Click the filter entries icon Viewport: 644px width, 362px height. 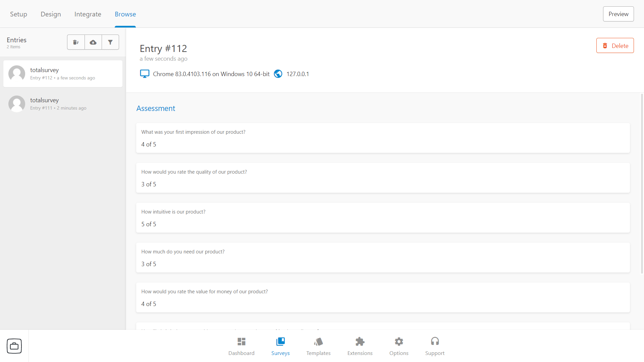[x=110, y=42]
